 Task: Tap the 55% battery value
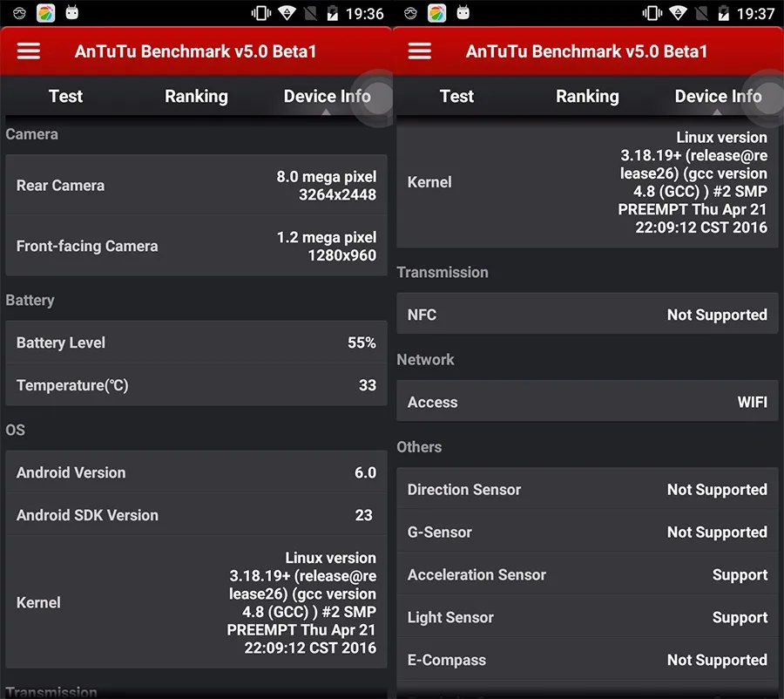362,343
